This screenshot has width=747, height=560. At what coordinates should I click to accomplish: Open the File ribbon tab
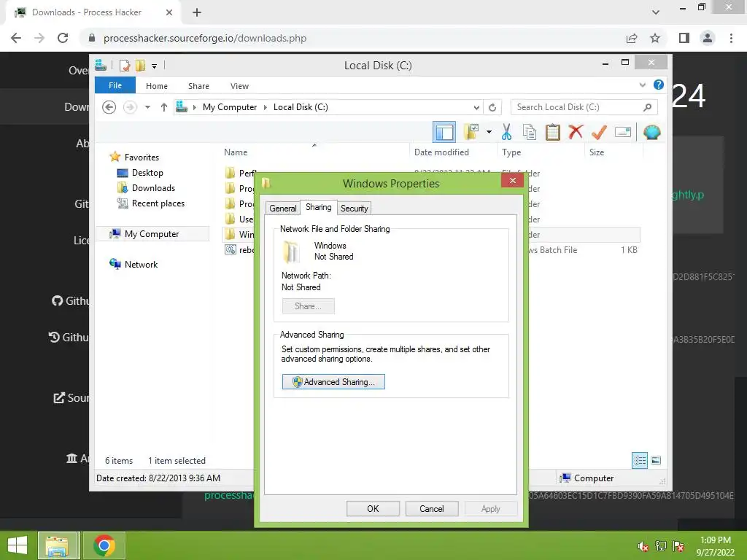click(x=115, y=85)
